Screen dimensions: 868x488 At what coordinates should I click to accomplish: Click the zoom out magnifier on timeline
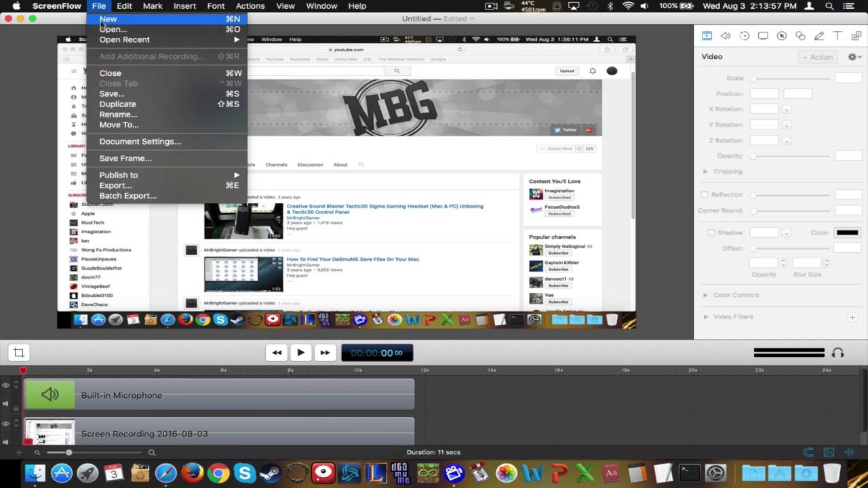point(37,453)
